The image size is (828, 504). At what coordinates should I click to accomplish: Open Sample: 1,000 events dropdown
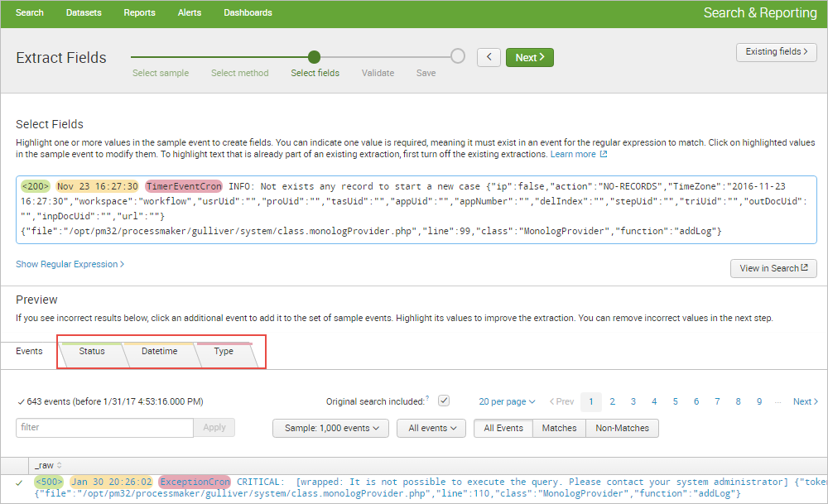(x=330, y=428)
